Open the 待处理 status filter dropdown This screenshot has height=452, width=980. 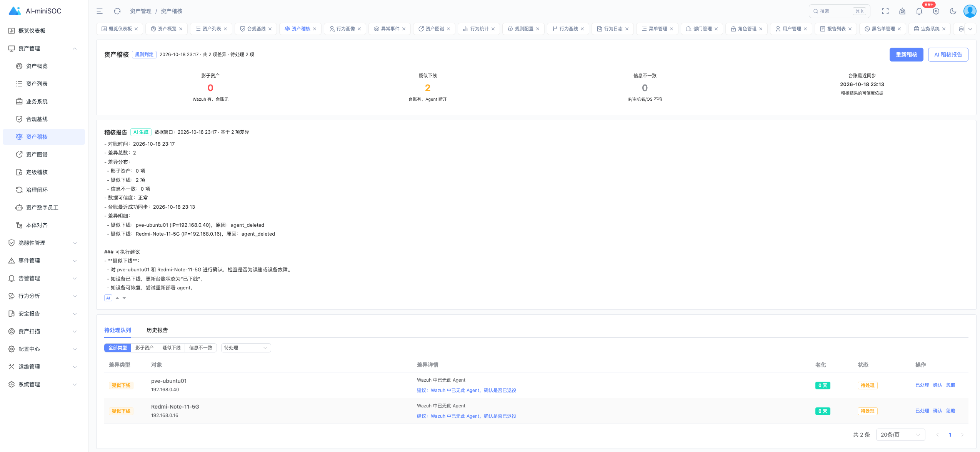tap(246, 348)
